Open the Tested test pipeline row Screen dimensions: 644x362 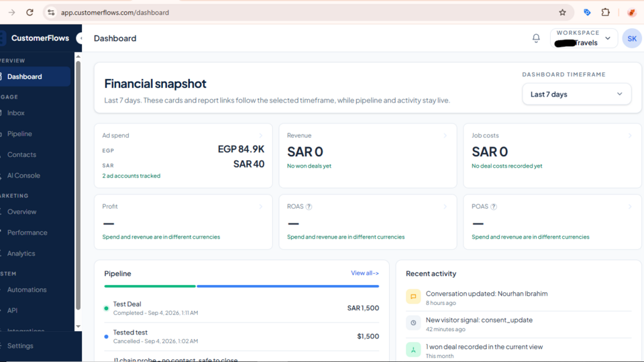pyautogui.click(x=241, y=337)
